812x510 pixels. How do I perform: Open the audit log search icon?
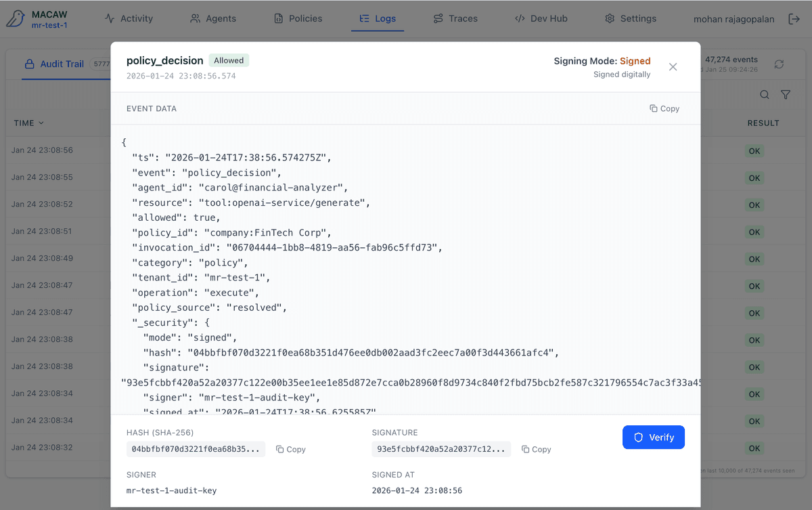(x=764, y=95)
